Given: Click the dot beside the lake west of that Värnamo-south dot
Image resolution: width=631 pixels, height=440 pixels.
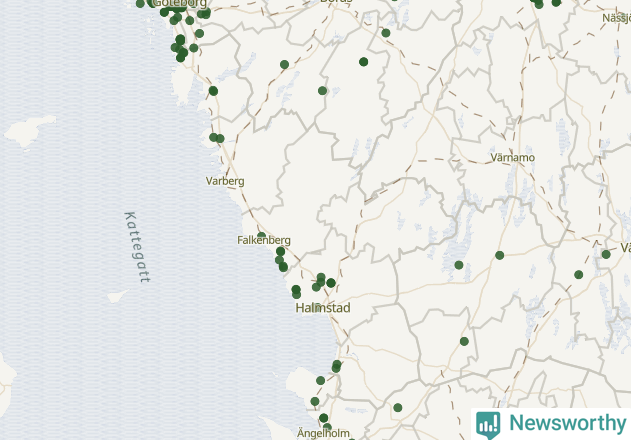Looking at the screenshot, I should point(459,265).
